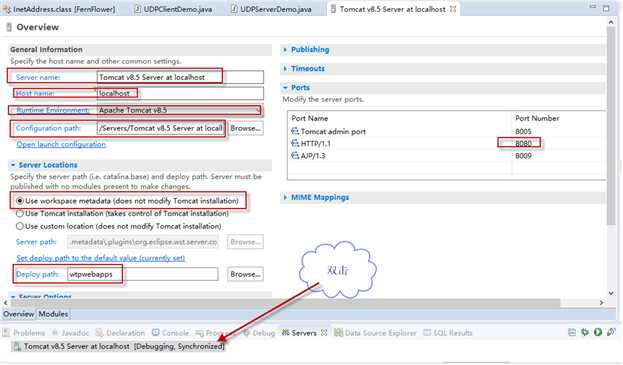Viewport: 623px width, 365px height.
Task: Switch to UDPClientDemo.java editor tab
Action: coord(173,9)
